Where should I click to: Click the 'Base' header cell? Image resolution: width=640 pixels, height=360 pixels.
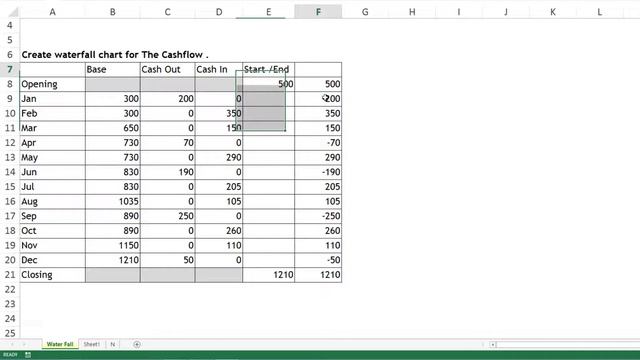tap(113, 69)
